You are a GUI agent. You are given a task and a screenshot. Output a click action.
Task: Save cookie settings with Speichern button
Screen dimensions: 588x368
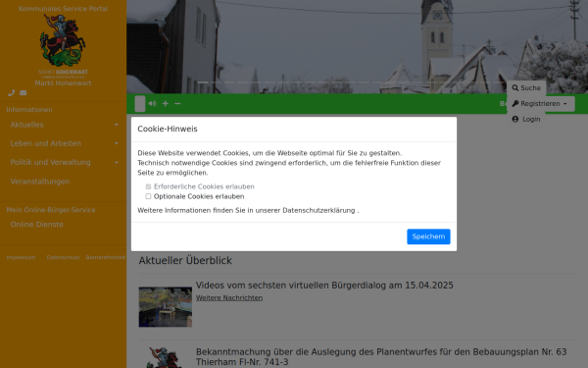click(428, 237)
